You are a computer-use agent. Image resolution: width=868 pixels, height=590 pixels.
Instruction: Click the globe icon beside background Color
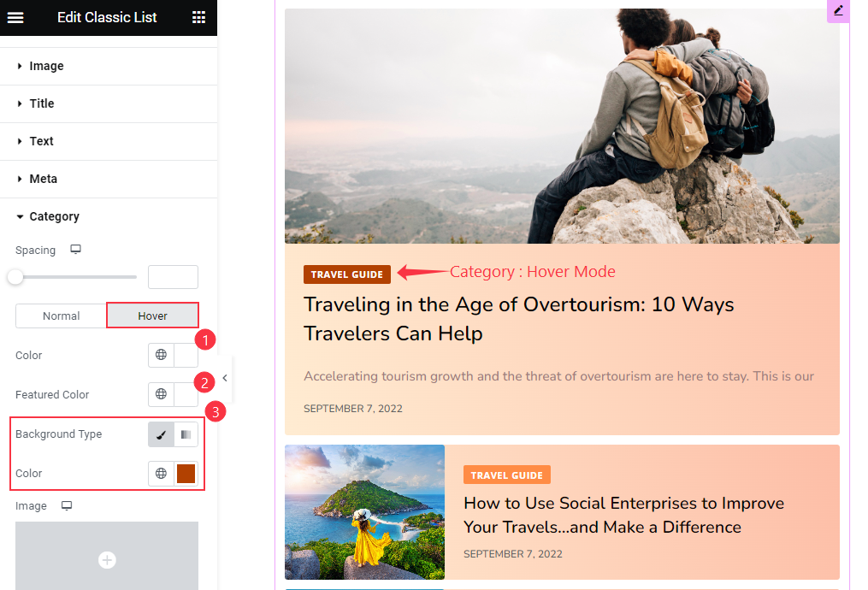click(161, 473)
